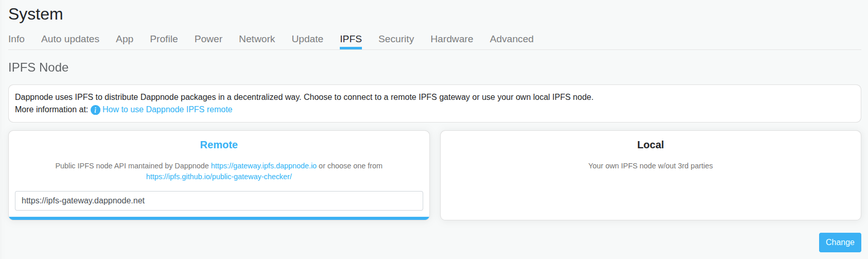The height and width of the screenshot is (259, 868).
Task: Switch to Auto updates tab
Action: (70, 39)
